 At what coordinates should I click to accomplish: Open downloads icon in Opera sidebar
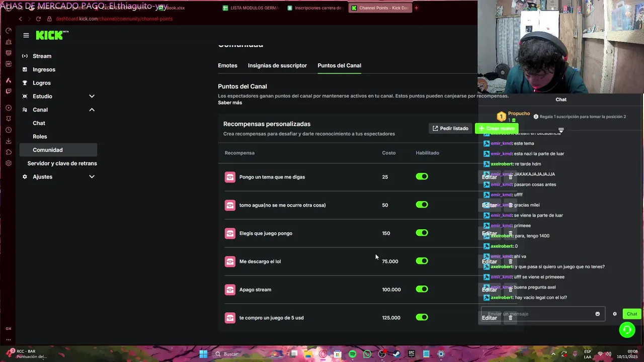pyautogui.click(x=9, y=141)
